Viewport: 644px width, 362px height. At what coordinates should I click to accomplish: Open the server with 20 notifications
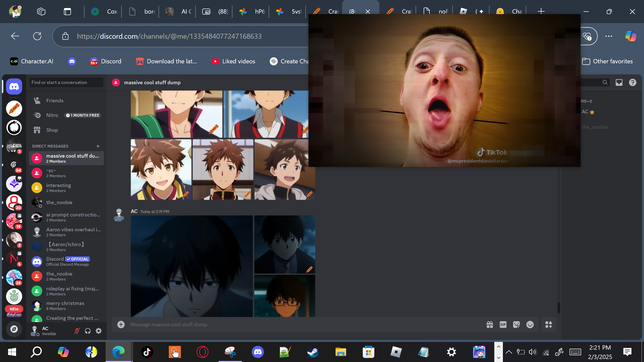click(14, 202)
